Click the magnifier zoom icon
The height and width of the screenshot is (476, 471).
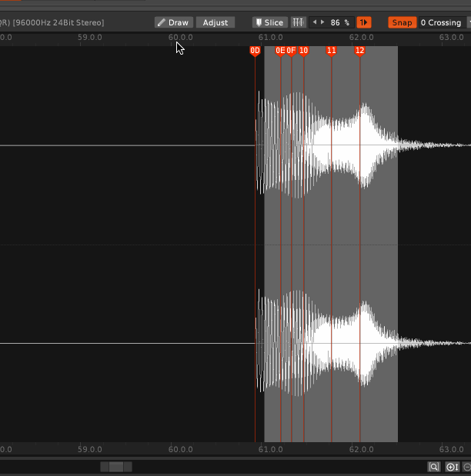click(x=434, y=467)
